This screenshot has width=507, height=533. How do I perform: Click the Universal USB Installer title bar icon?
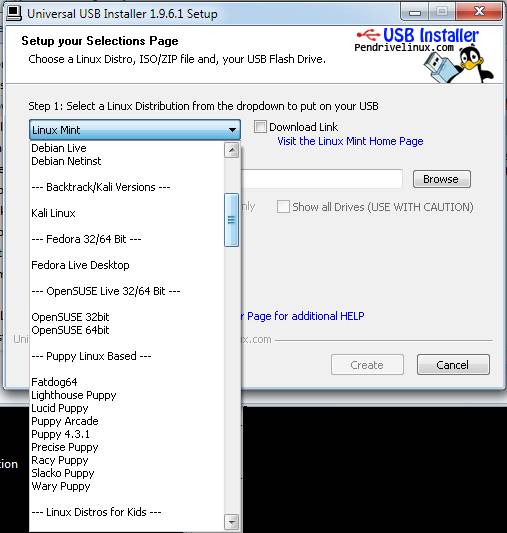point(14,13)
